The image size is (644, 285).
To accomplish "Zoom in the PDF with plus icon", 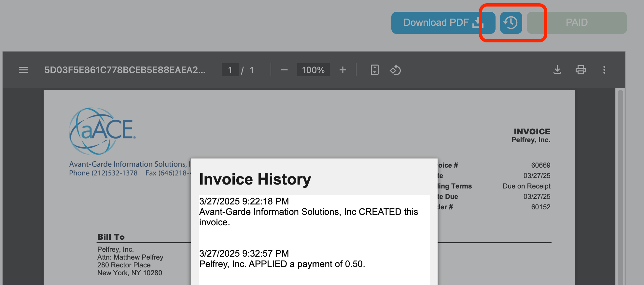I will point(343,70).
